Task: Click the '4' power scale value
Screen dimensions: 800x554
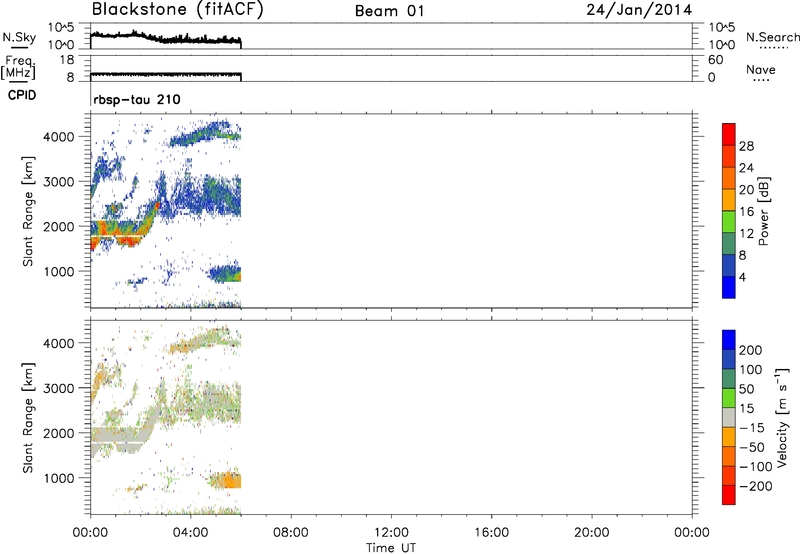Action: 742,277
